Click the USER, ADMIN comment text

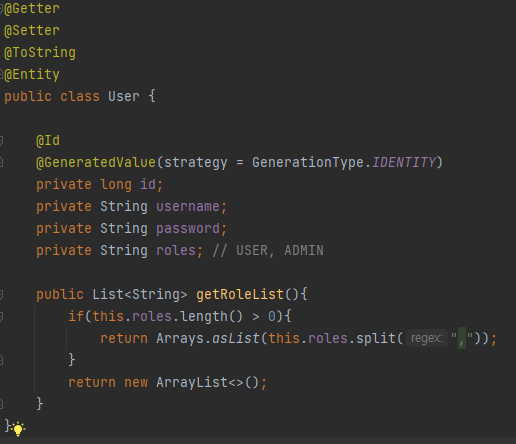(x=280, y=250)
